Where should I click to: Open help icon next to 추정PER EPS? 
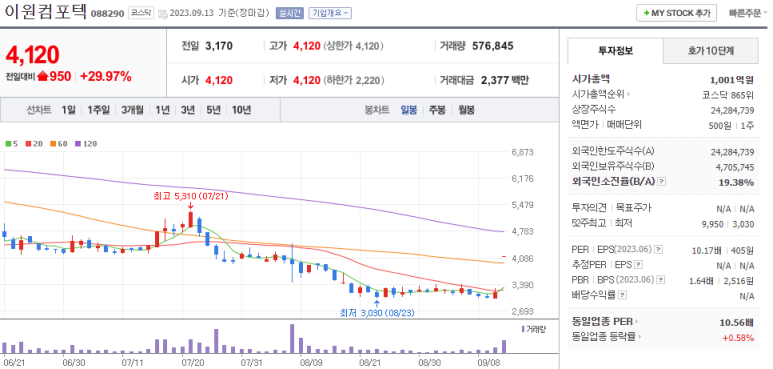pos(638,265)
